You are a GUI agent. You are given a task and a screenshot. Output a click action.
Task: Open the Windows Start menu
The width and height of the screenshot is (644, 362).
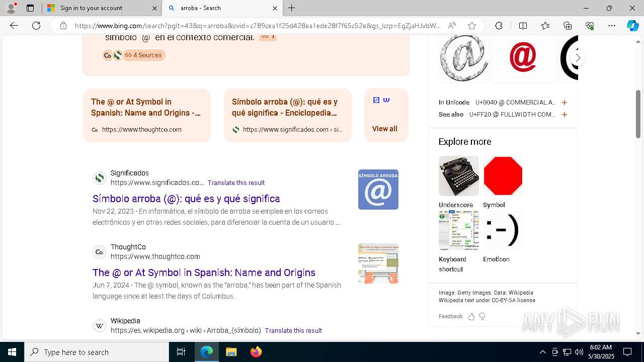12,352
